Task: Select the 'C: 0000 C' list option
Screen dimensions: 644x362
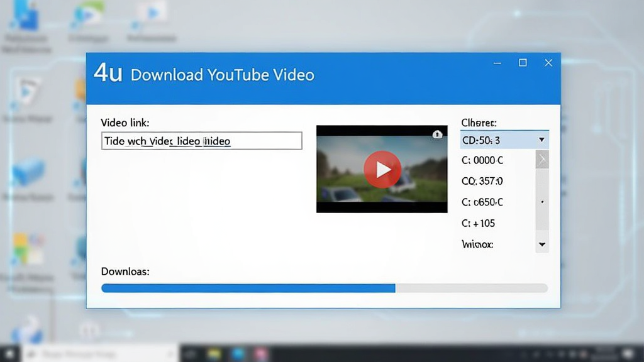Action: [x=482, y=160]
